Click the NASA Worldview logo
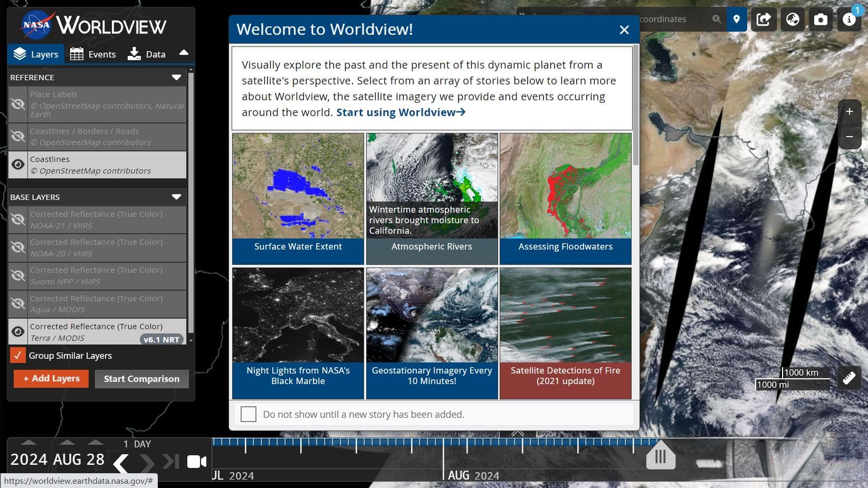The height and width of the screenshot is (488, 868). [x=94, y=25]
